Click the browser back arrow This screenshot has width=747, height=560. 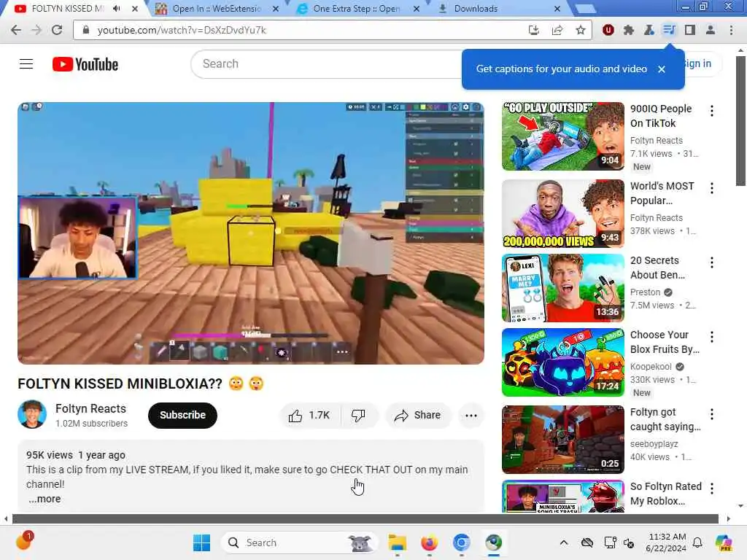click(x=16, y=30)
